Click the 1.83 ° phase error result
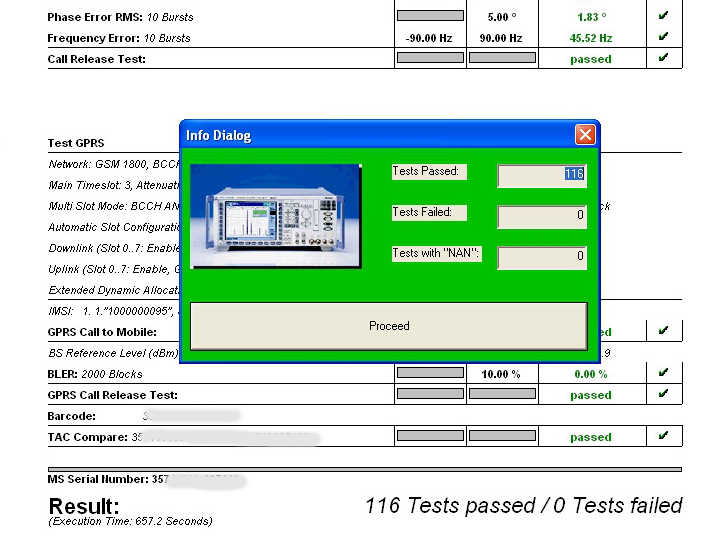Image resolution: width=719 pixels, height=553 pixels. pyautogui.click(x=590, y=17)
